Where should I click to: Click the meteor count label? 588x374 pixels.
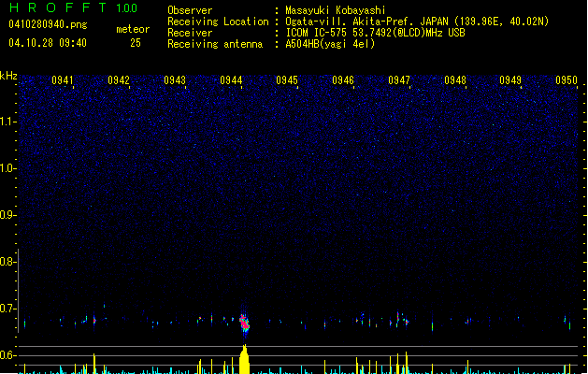[x=133, y=29]
